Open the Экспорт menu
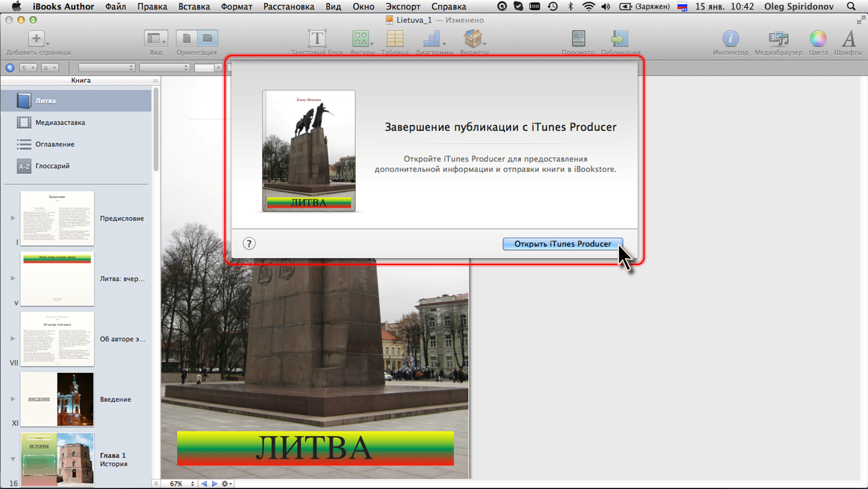 [x=403, y=6]
